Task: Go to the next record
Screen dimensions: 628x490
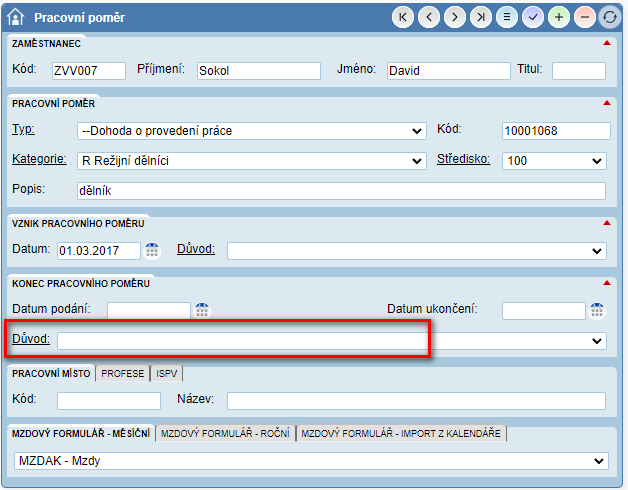Action: point(455,17)
